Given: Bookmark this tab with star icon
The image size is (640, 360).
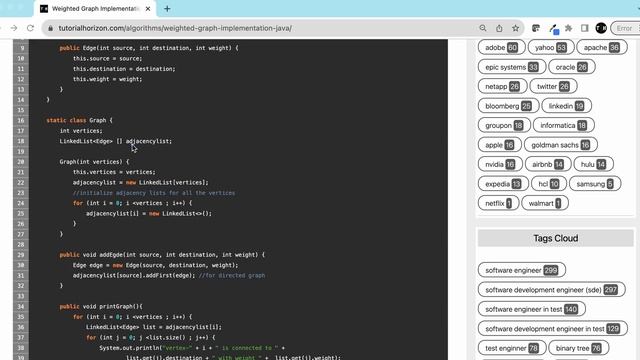Looking at the screenshot, I should coord(516,28).
